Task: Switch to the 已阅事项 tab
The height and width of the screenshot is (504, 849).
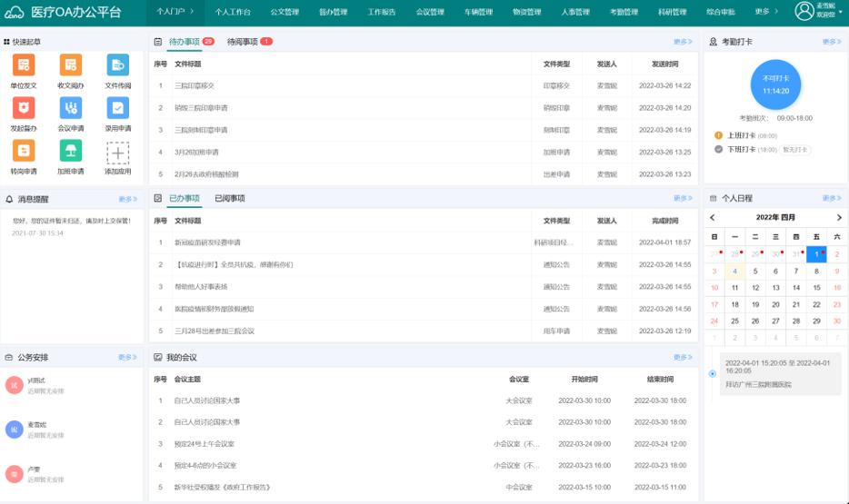Action: 229,198
